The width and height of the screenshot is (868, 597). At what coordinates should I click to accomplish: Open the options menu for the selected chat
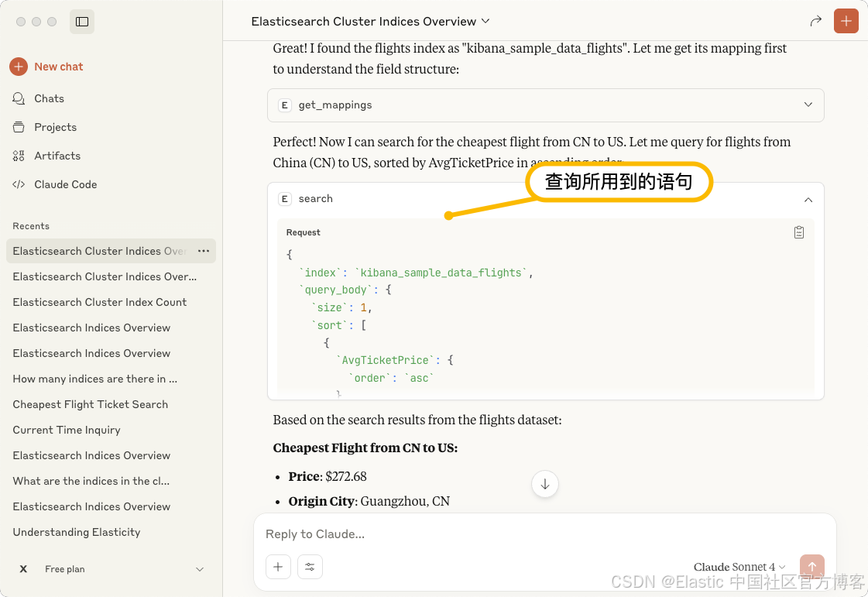(x=204, y=251)
